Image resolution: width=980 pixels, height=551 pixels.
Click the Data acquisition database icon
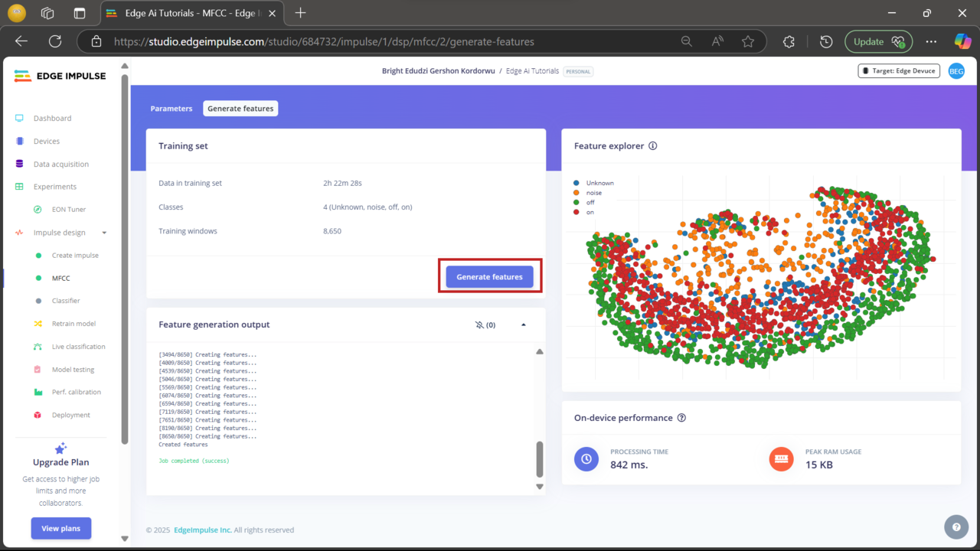[19, 165]
